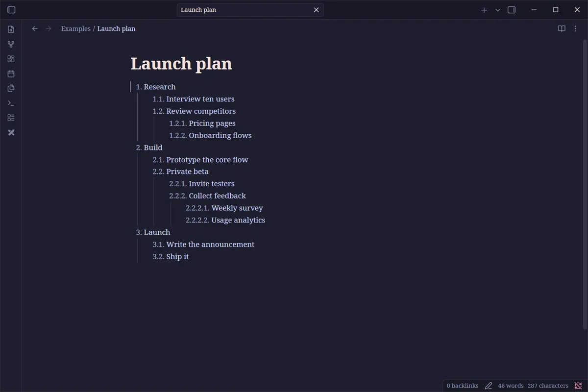Navigate forward with the right arrow
588x392 pixels.
click(49, 29)
